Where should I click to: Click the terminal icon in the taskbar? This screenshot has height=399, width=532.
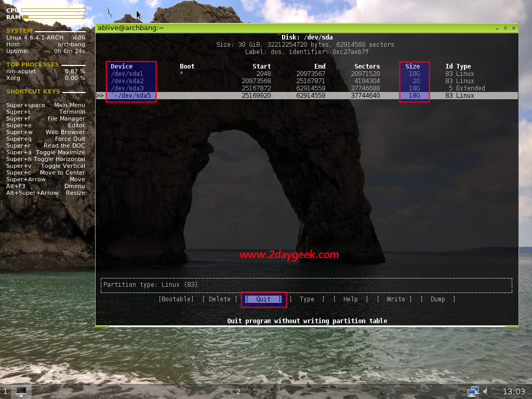click(21, 391)
